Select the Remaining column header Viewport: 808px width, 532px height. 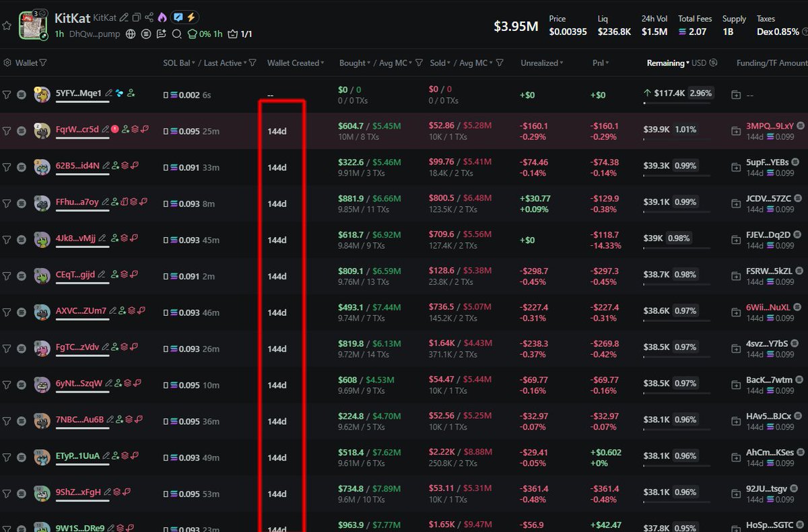[667, 63]
